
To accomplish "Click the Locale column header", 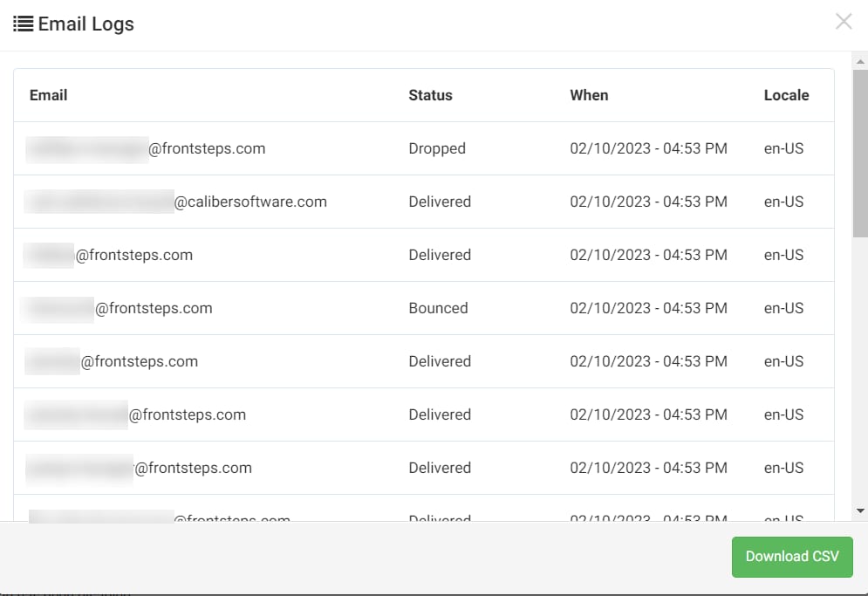I will 786,95.
